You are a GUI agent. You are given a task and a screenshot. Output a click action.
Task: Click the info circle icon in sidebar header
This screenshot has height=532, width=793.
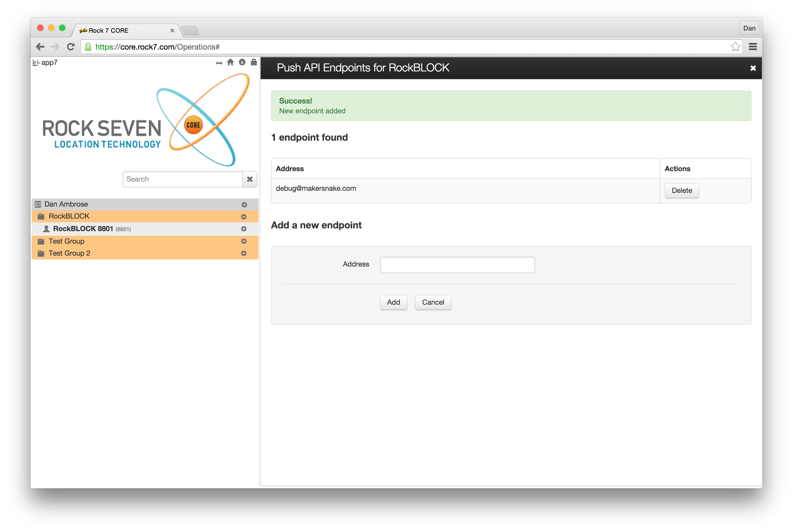click(242, 62)
